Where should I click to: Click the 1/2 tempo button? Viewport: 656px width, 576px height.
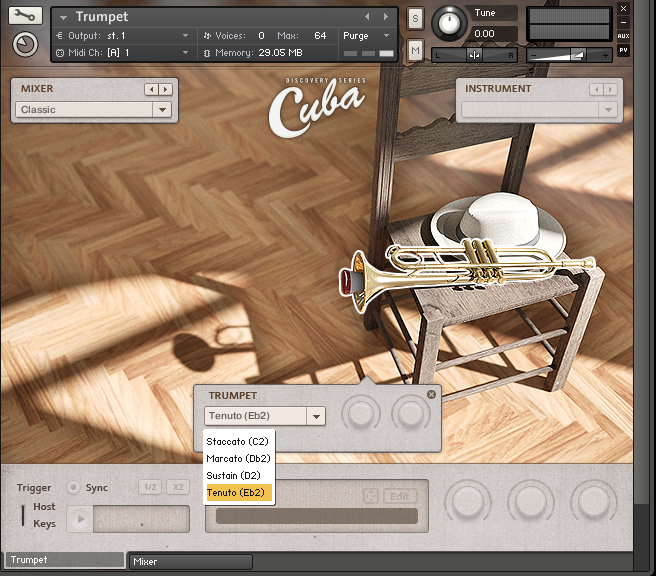pyautogui.click(x=150, y=487)
